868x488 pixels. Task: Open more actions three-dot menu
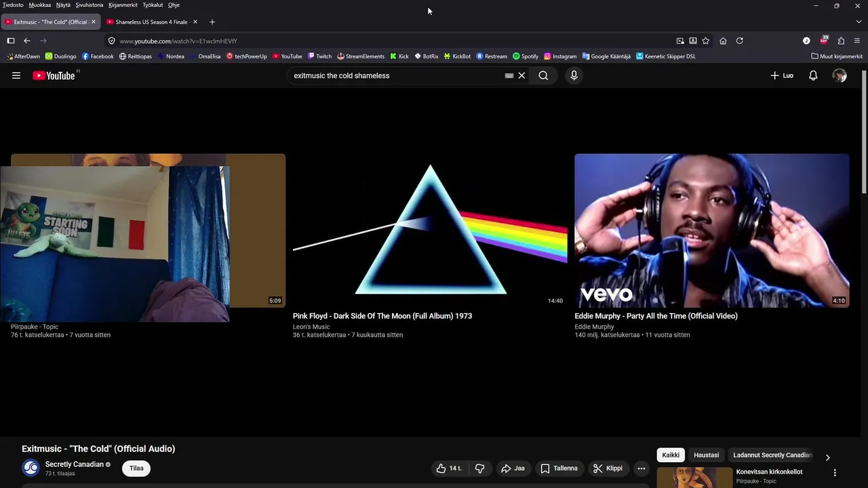(641, 468)
